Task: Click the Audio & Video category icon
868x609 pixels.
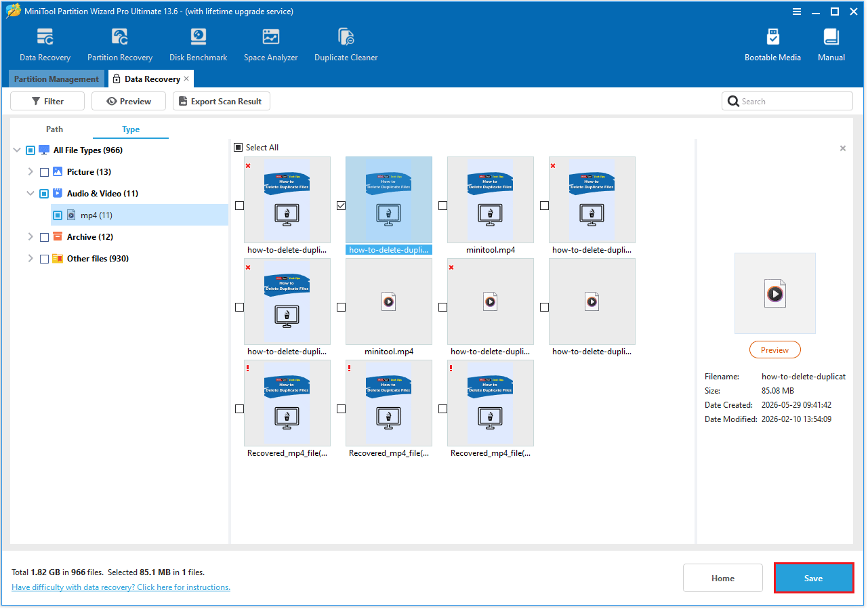Action: click(58, 194)
